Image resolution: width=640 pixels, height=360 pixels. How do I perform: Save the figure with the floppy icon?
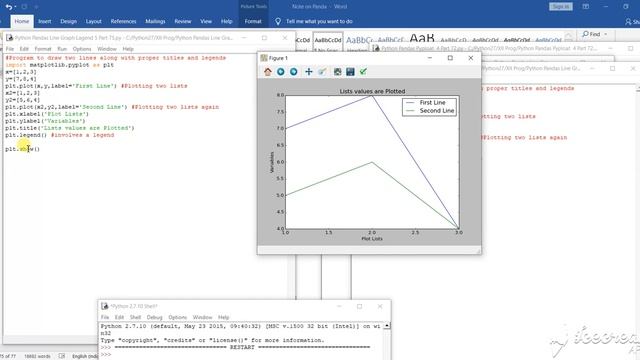[350, 72]
